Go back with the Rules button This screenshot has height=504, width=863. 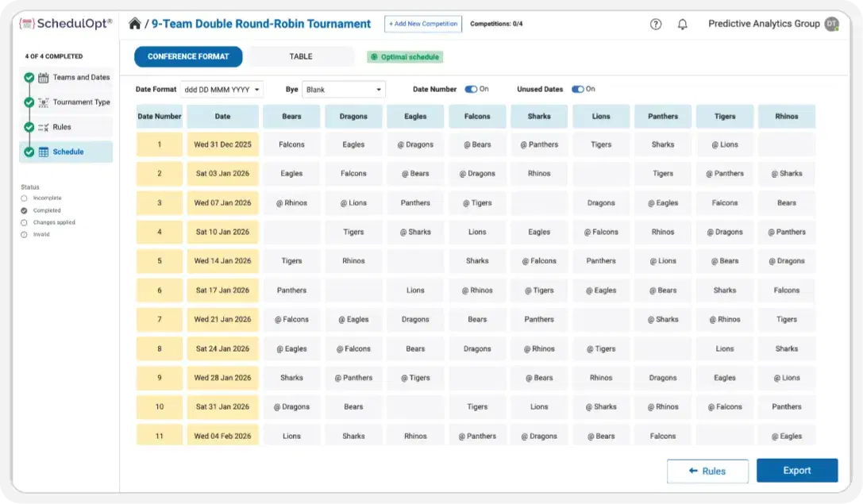[707, 471]
